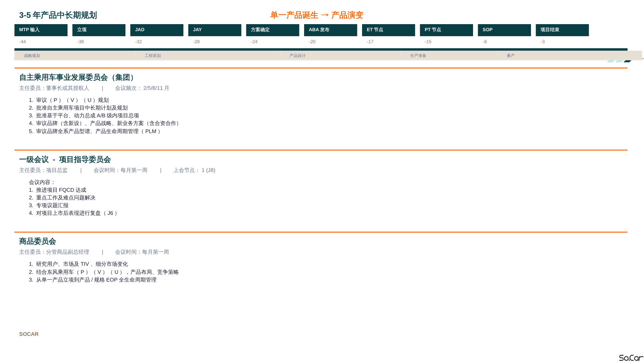Select the JAY milestone box
The height and width of the screenshot is (362, 644).
click(x=215, y=30)
